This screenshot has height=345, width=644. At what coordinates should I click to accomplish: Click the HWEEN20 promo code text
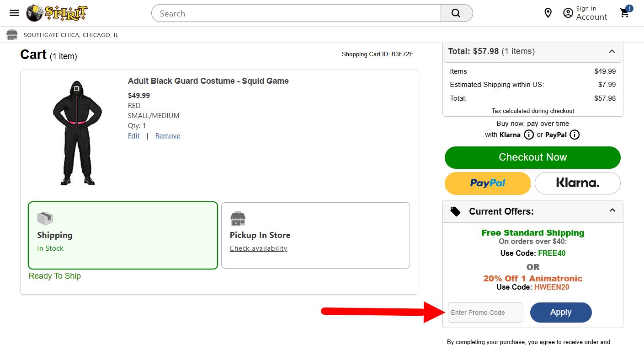[x=552, y=287]
